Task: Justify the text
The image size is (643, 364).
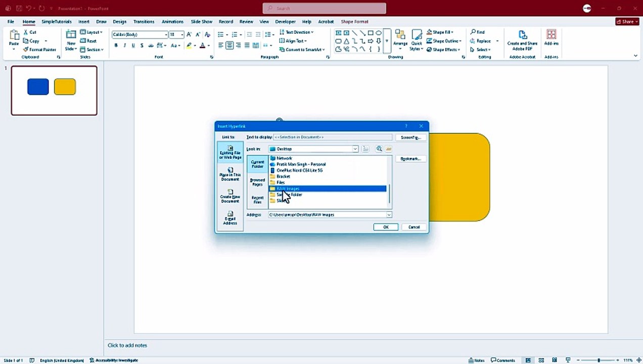Action: (x=247, y=45)
